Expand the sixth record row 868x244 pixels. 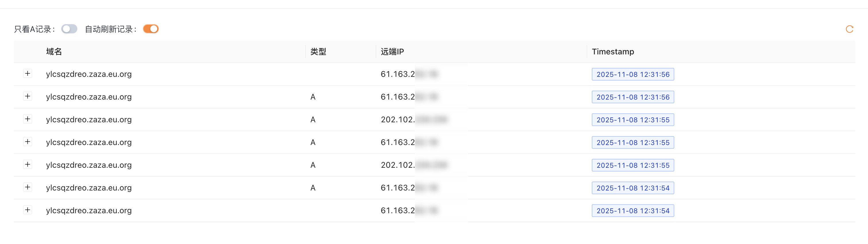point(28,187)
